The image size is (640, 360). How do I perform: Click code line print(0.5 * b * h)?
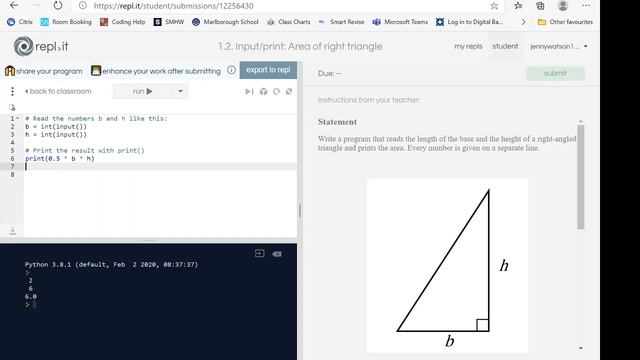(60, 158)
